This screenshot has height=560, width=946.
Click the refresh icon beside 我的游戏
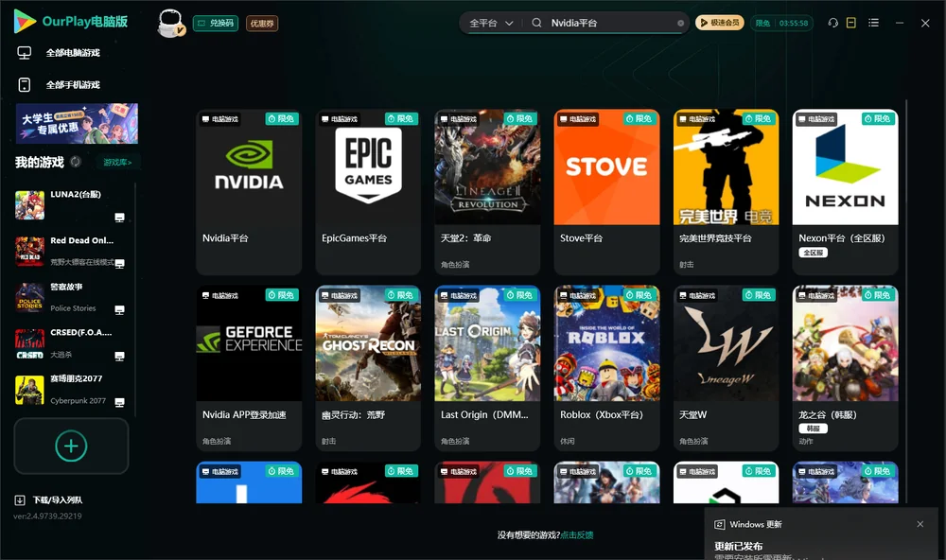pos(76,162)
